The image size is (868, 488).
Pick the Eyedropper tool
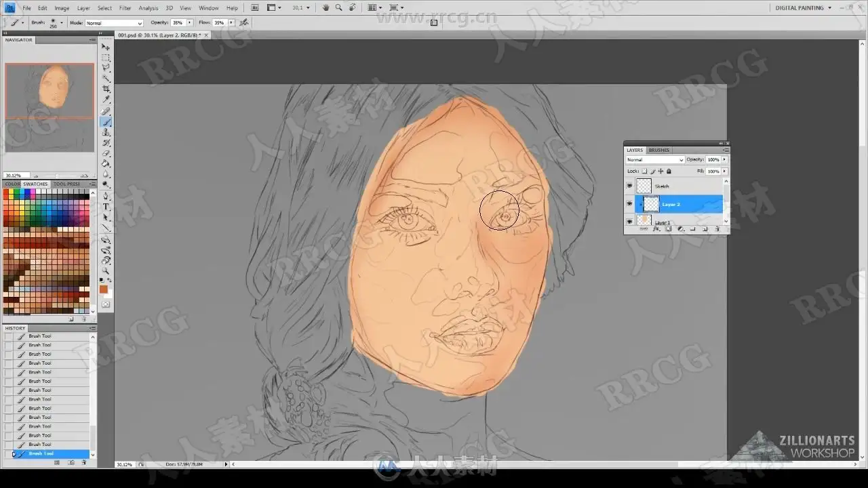(106, 100)
